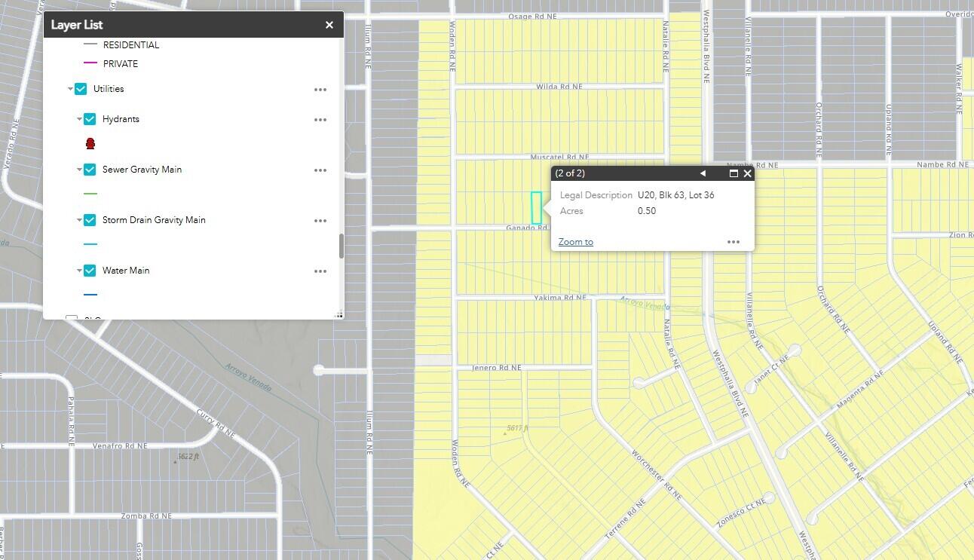Image resolution: width=974 pixels, height=560 pixels.
Task: Close the Layer List panel
Action: pos(329,25)
